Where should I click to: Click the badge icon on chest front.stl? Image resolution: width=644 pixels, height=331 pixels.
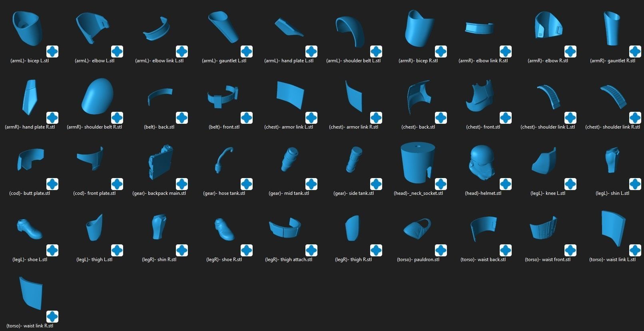pos(506,118)
